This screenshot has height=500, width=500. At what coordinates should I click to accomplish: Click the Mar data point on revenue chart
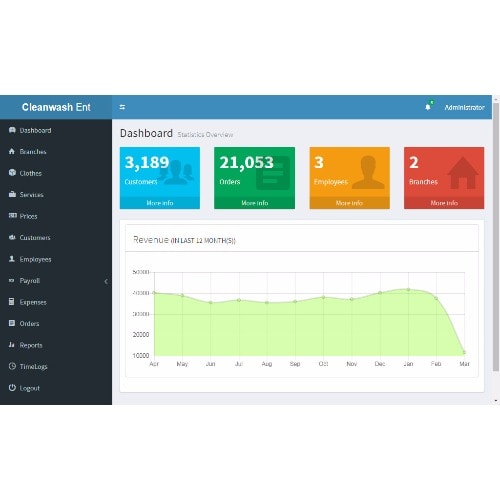pos(464,352)
